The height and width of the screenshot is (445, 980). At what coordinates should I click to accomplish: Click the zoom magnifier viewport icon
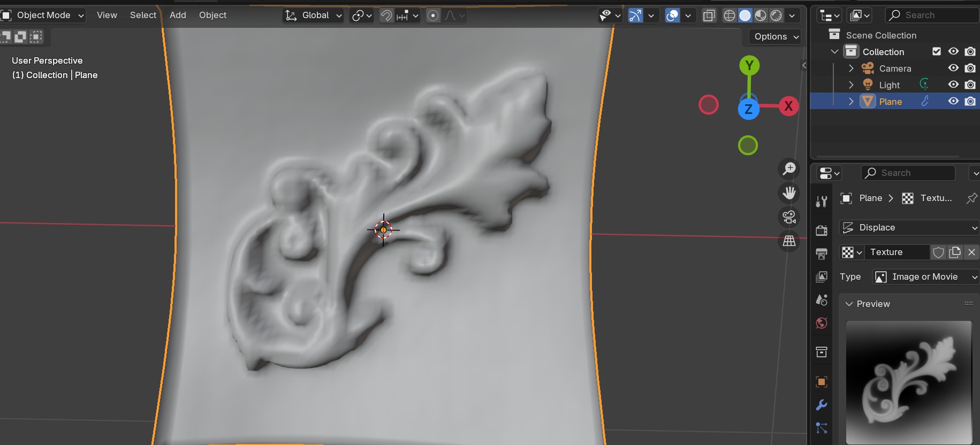coord(789,169)
